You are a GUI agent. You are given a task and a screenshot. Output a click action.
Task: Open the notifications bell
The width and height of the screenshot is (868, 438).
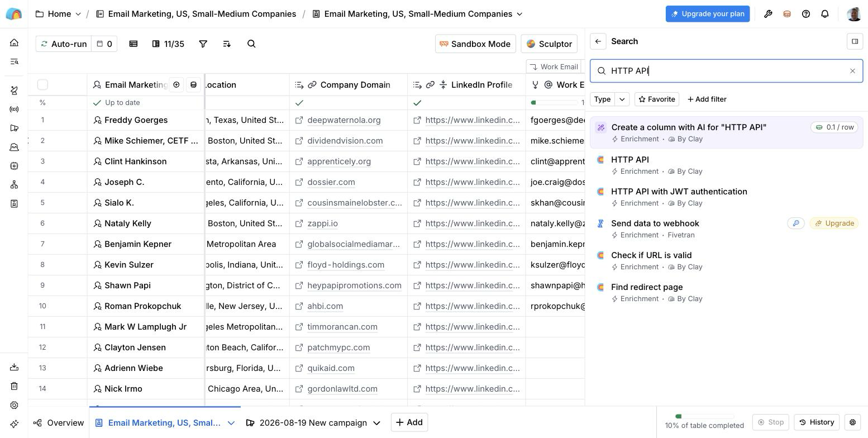(825, 14)
